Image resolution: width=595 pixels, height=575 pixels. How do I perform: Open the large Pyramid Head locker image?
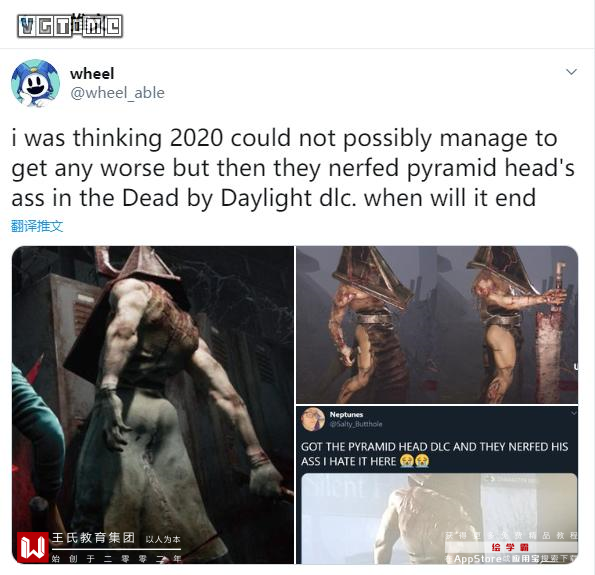click(153, 405)
